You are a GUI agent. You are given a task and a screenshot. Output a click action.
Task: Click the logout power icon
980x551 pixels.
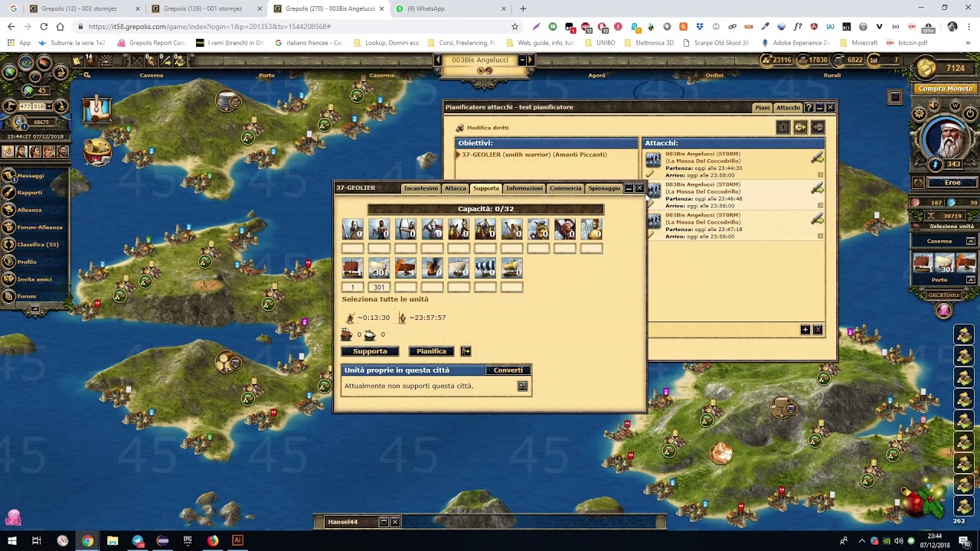click(970, 113)
